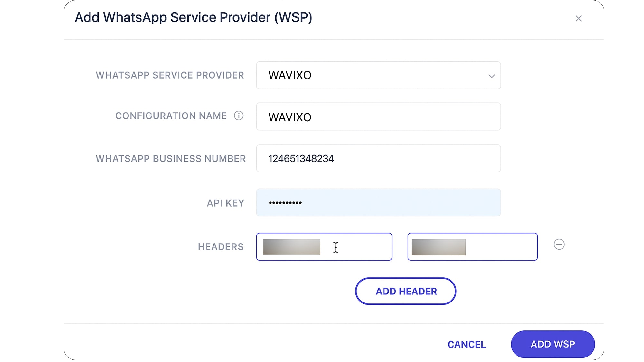Click into the WhatsApp Business Number field

pos(378,158)
